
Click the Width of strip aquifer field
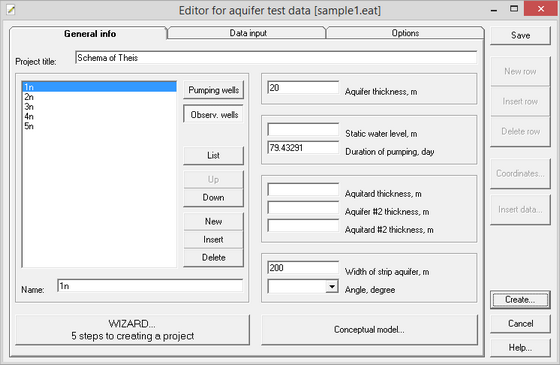pos(303,268)
